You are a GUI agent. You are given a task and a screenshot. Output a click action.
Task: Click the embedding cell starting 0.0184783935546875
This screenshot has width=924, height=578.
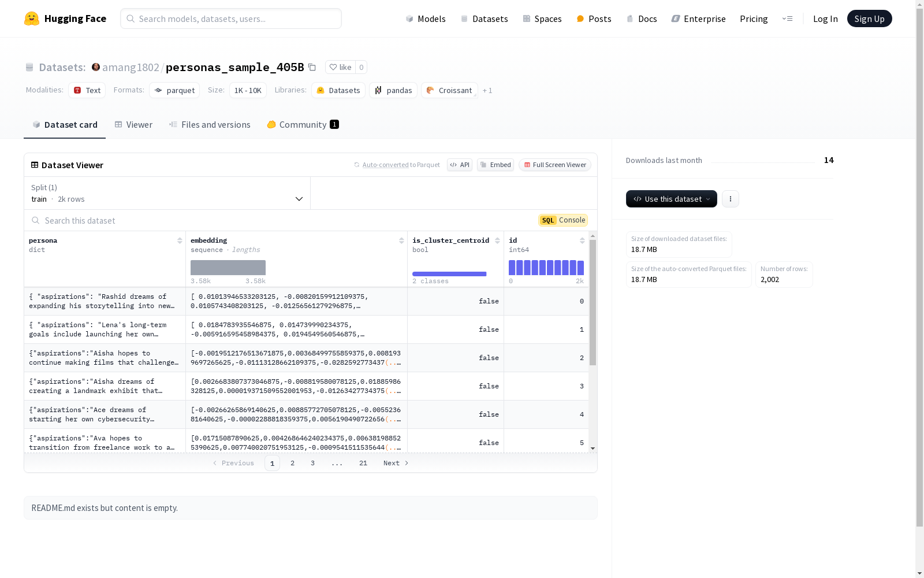(296, 329)
